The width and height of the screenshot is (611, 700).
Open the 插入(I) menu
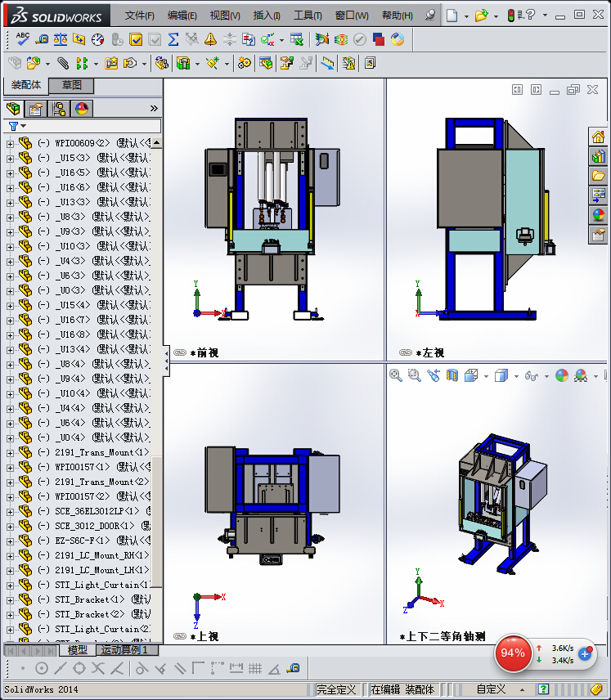coord(267,16)
